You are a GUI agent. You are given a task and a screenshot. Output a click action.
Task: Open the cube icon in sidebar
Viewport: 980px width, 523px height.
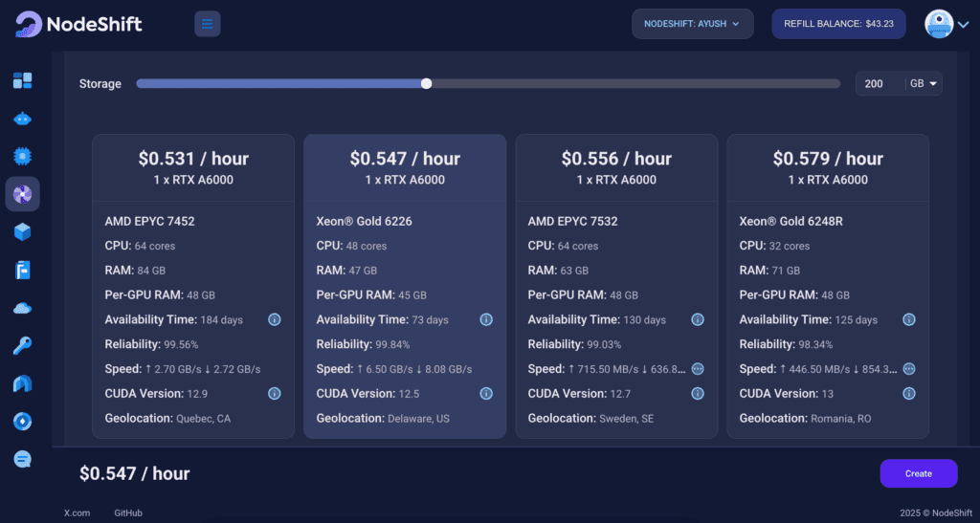click(22, 231)
